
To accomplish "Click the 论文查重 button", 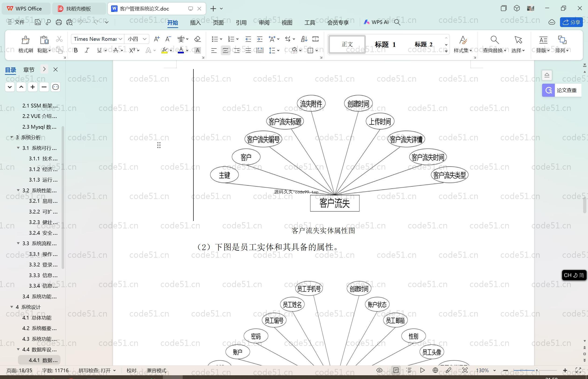I will pos(562,90).
